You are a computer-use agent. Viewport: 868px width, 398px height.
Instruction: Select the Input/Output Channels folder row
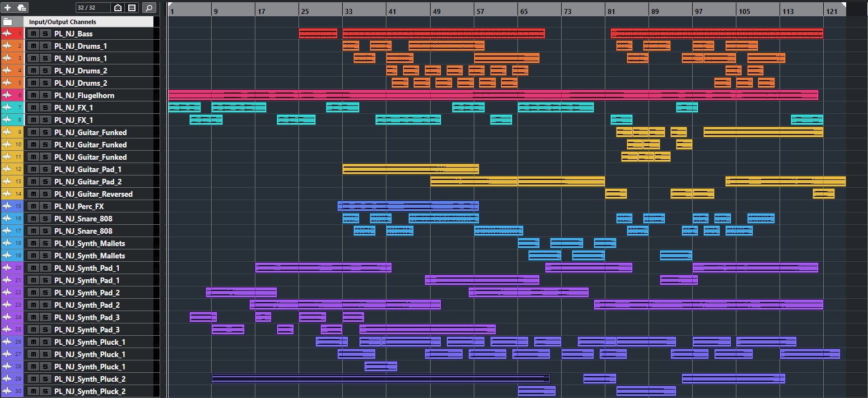click(84, 22)
